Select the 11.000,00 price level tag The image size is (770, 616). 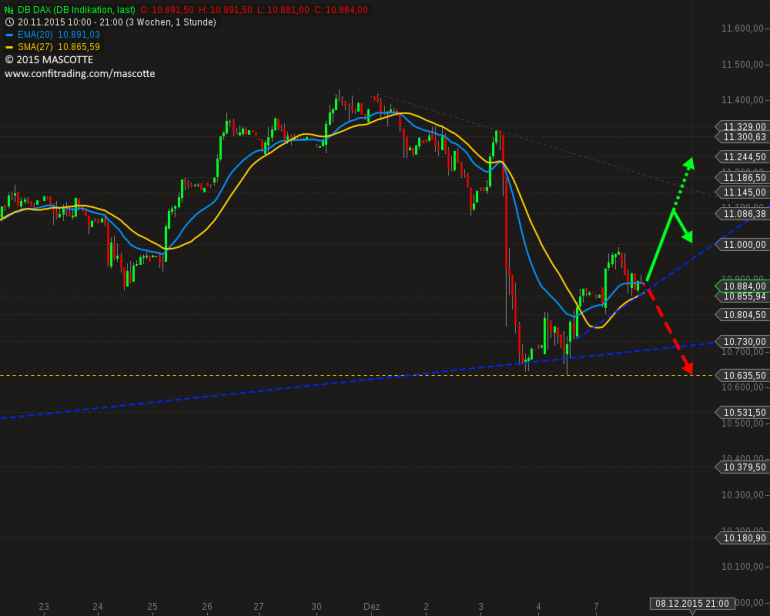[742, 244]
